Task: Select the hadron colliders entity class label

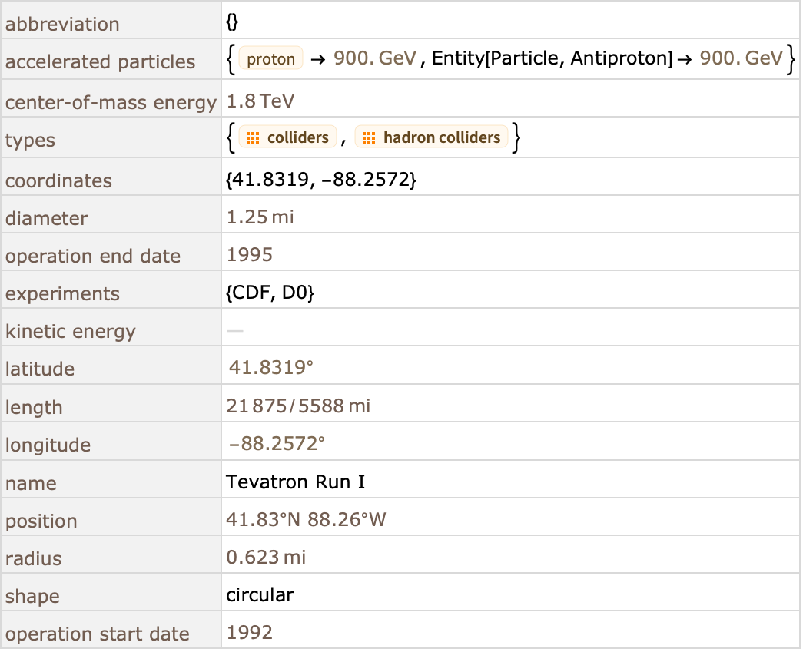Action: [x=442, y=137]
